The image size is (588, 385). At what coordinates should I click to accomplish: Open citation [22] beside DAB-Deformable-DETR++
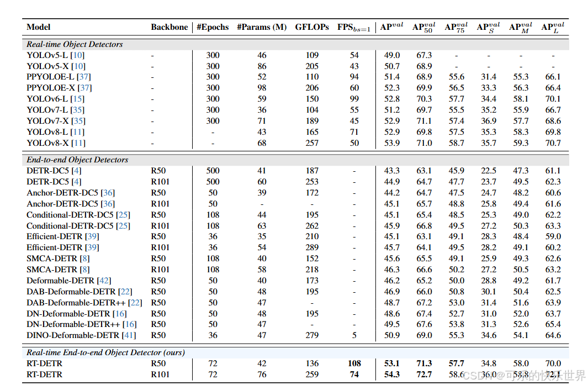[x=135, y=303]
